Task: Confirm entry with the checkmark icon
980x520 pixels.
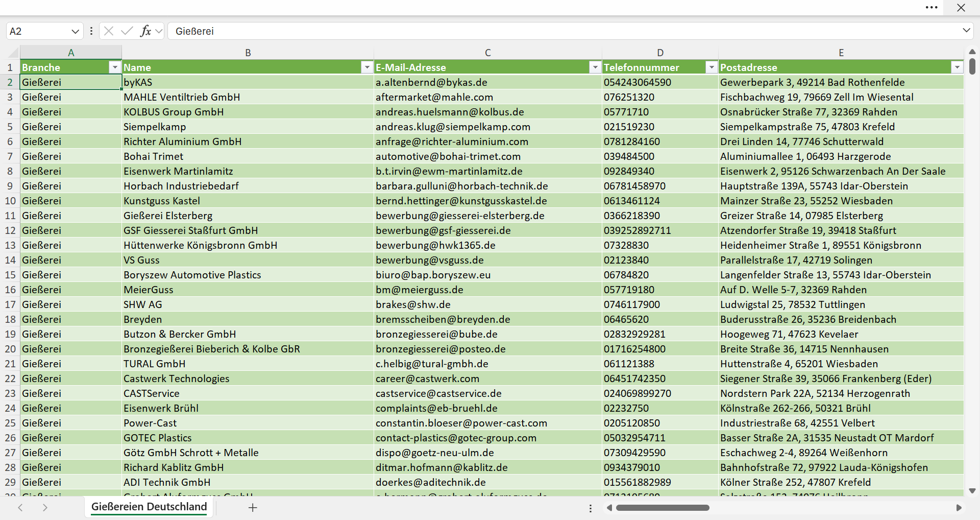Action: (127, 31)
